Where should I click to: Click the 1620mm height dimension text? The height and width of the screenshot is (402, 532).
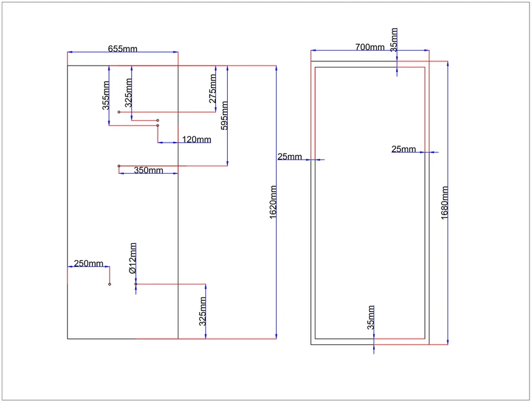coord(273,203)
